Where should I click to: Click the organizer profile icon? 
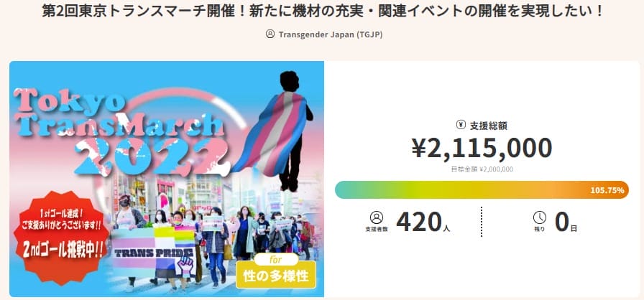click(270, 34)
